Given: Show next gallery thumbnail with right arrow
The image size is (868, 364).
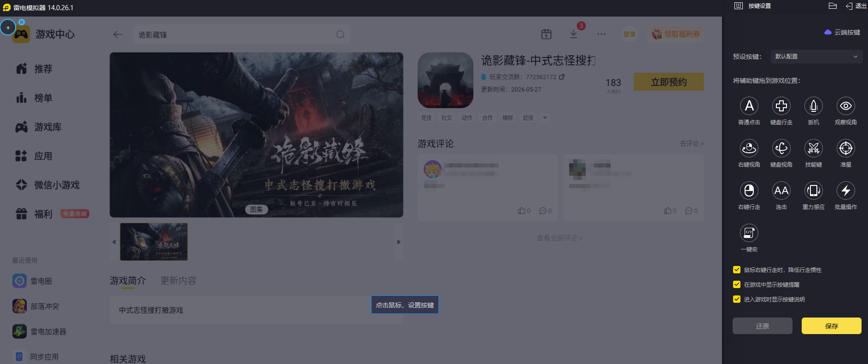Looking at the screenshot, I should pyautogui.click(x=399, y=242).
